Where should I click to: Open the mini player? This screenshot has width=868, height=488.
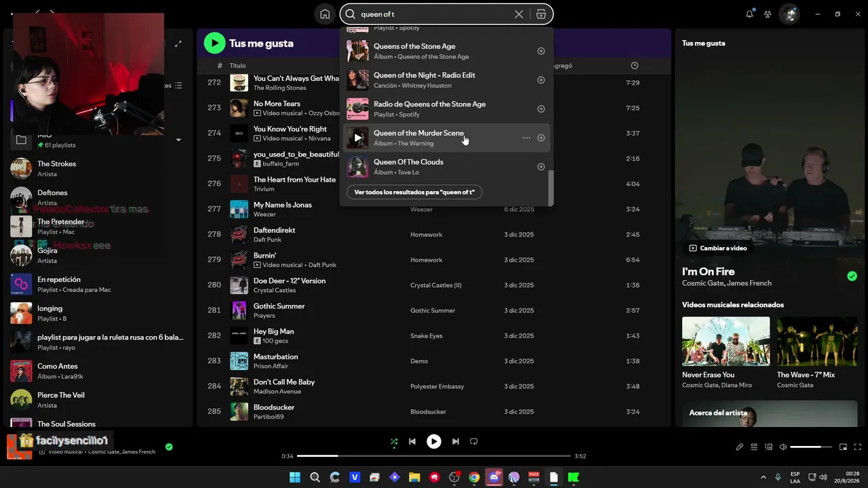pyautogui.click(x=844, y=447)
